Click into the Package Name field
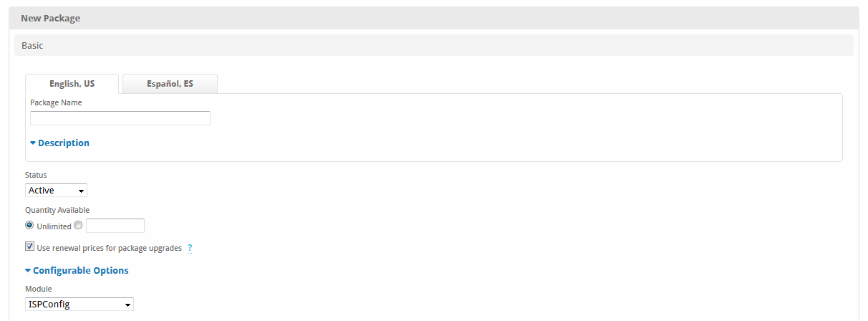 click(x=120, y=118)
